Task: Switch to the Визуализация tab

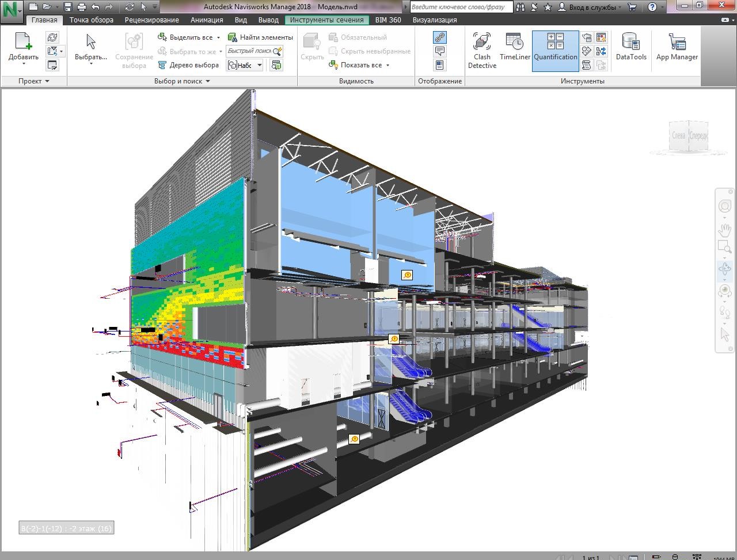Action: click(x=435, y=20)
